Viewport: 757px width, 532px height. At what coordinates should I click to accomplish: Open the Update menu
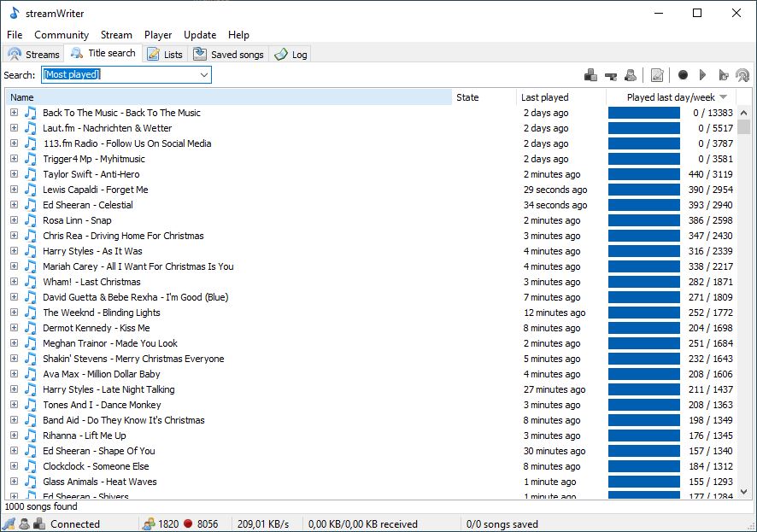click(x=200, y=35)
